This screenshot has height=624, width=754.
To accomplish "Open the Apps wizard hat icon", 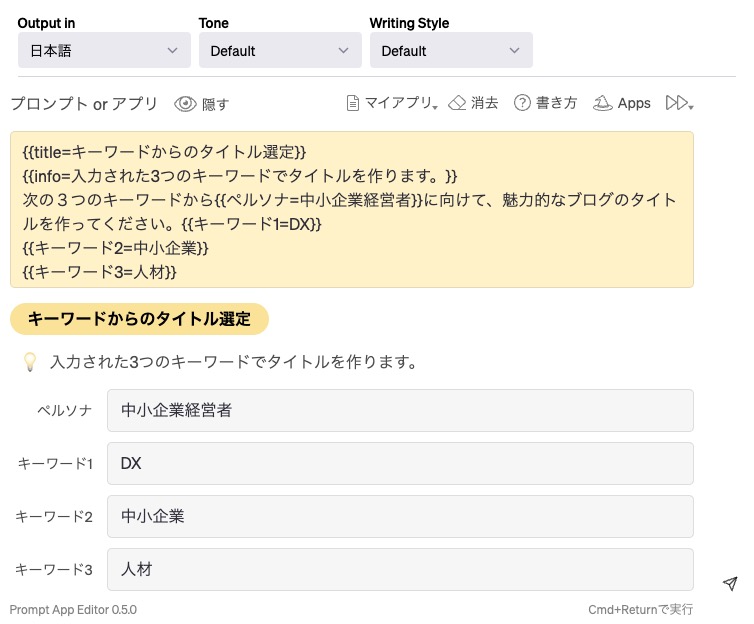I will 602,103.
